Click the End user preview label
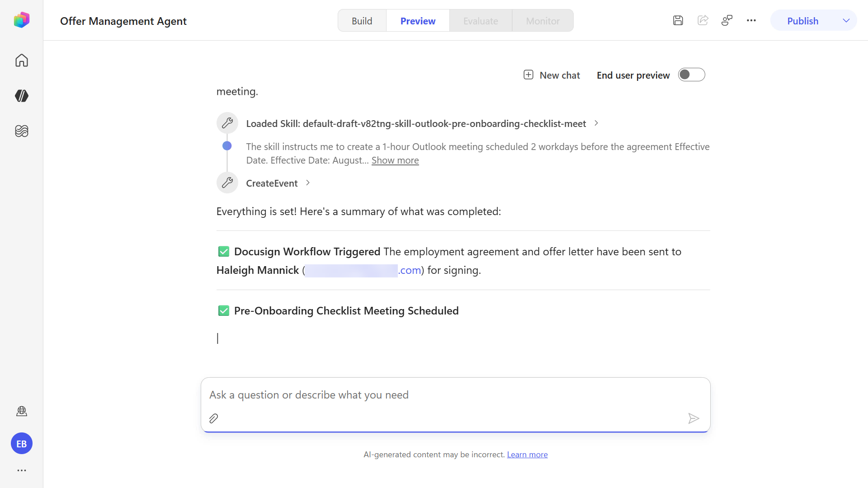Image resolution: width=868 pixels, height=488 pixels. coord(633,75)
